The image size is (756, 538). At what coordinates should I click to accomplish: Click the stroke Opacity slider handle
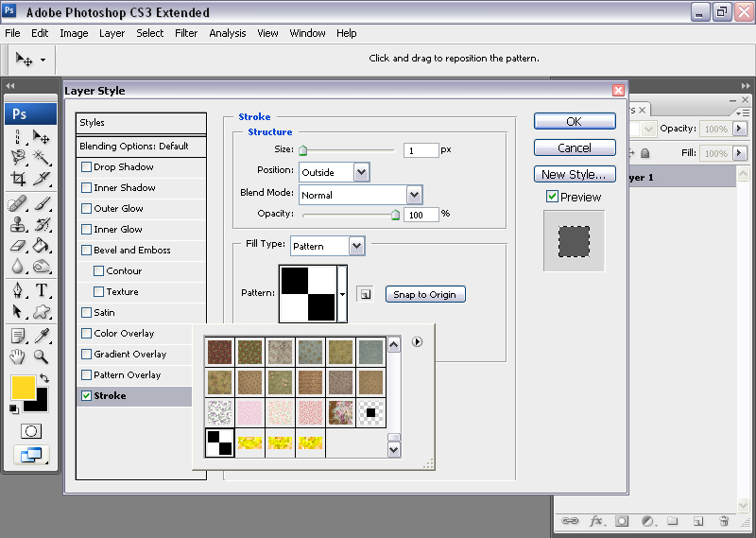click(x=395, y=215)
